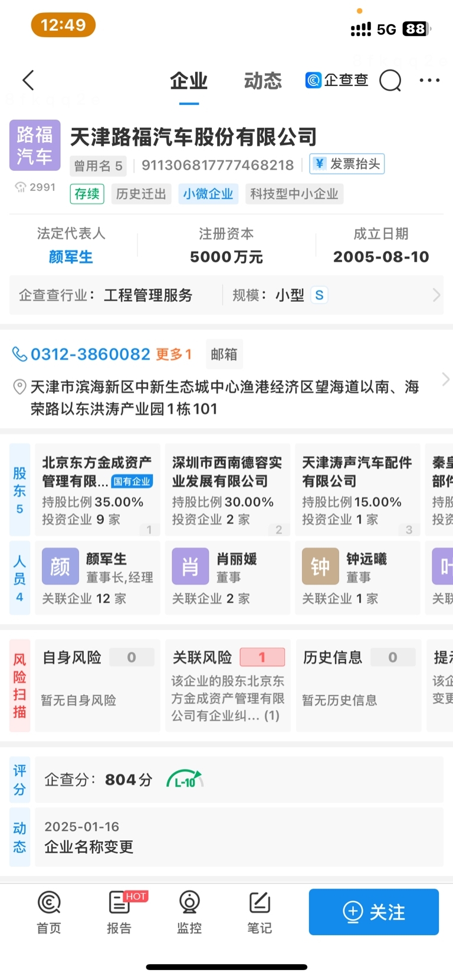Open shareholder 天津涛声汽车配件有限公司 card
The width and height of the screenshot is (453, 980).
click(x=357, y=490)
